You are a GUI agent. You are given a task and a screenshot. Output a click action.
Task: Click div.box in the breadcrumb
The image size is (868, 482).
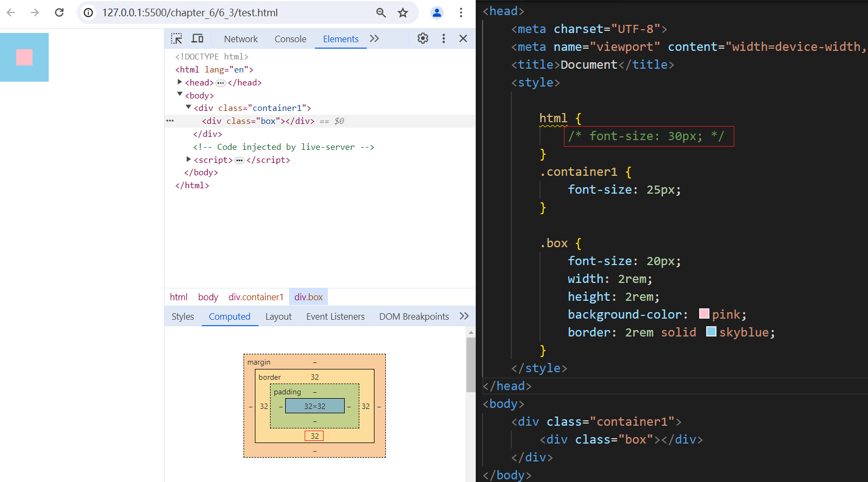pos(308,297)
